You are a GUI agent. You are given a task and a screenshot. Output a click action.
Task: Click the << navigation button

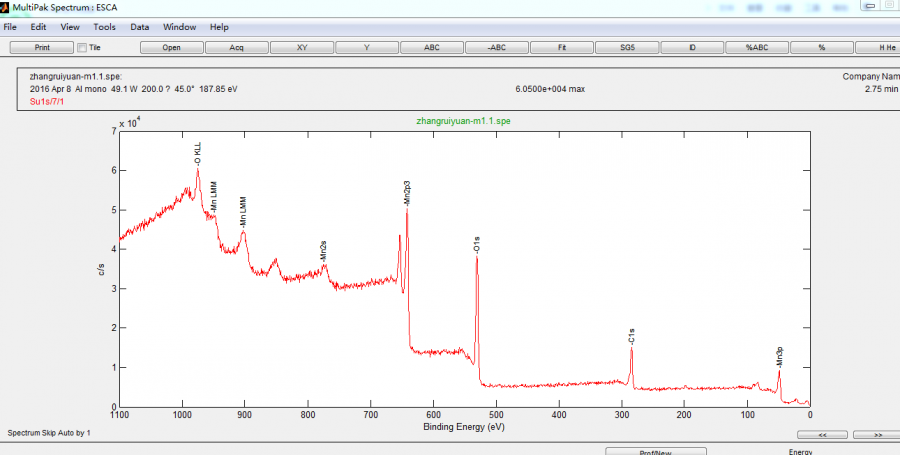pyautogui.click(x=823, y=435)
